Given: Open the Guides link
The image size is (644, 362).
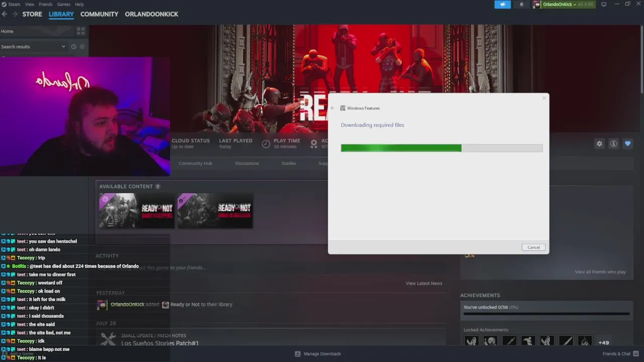Looking at the screenshot, I should [x=289, y=163].
